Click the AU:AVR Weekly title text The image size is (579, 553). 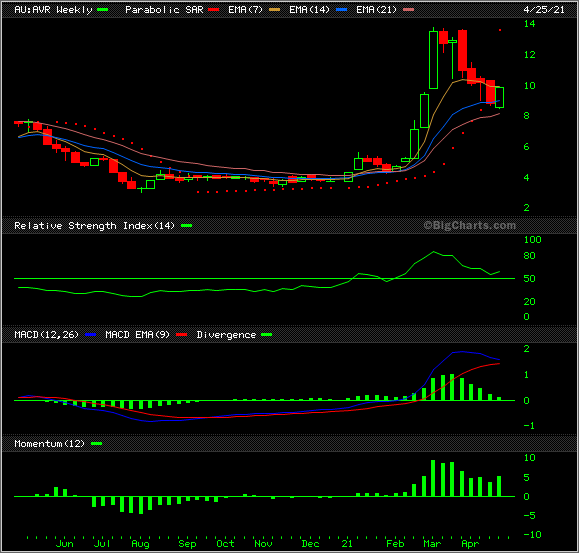click(53, 10)
